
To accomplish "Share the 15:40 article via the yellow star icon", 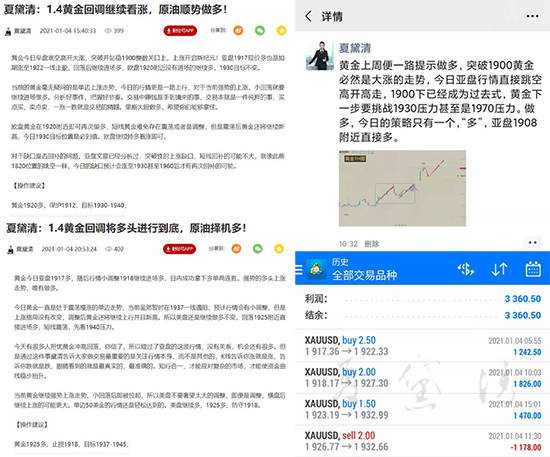I will tap(281, 31).
